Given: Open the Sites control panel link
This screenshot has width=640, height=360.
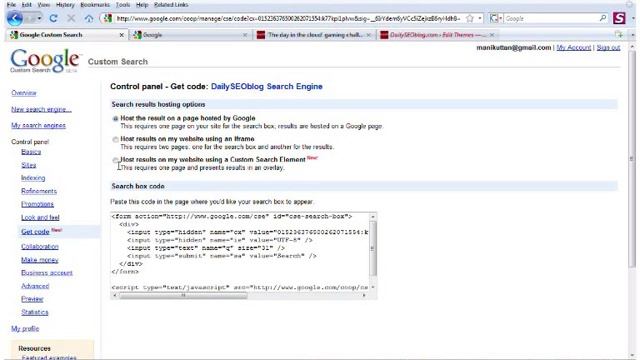Looking at the screenshot, I should pyautogui.click(x=29, y=165).
